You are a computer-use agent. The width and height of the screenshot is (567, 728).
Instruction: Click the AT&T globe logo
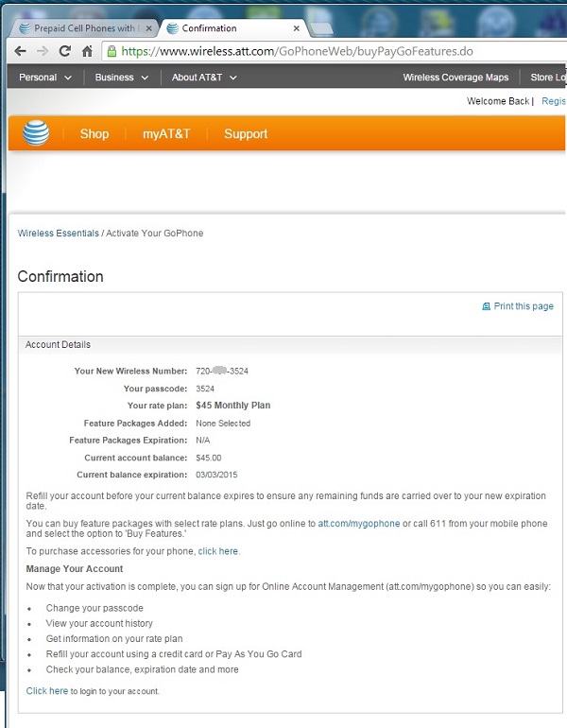(36, 133)
